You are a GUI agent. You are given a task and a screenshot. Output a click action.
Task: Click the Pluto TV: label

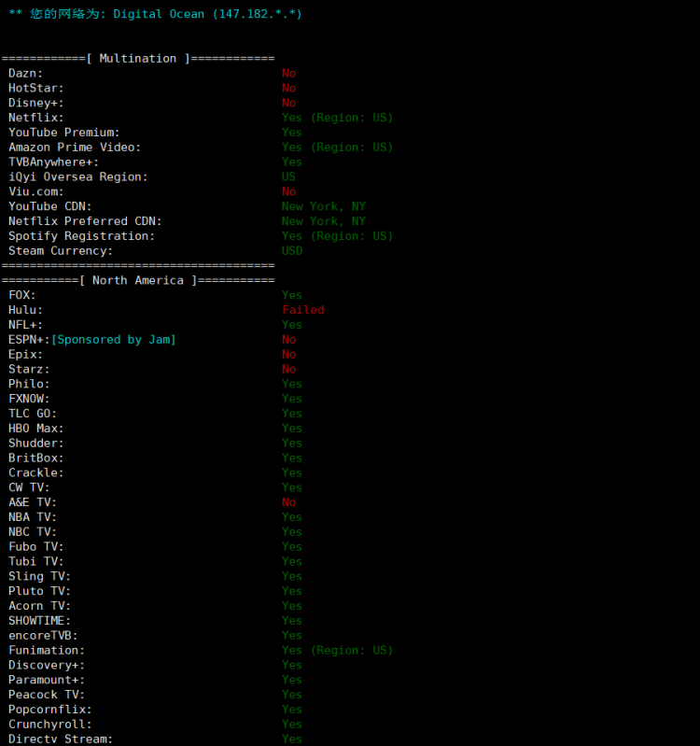point(40,591)
